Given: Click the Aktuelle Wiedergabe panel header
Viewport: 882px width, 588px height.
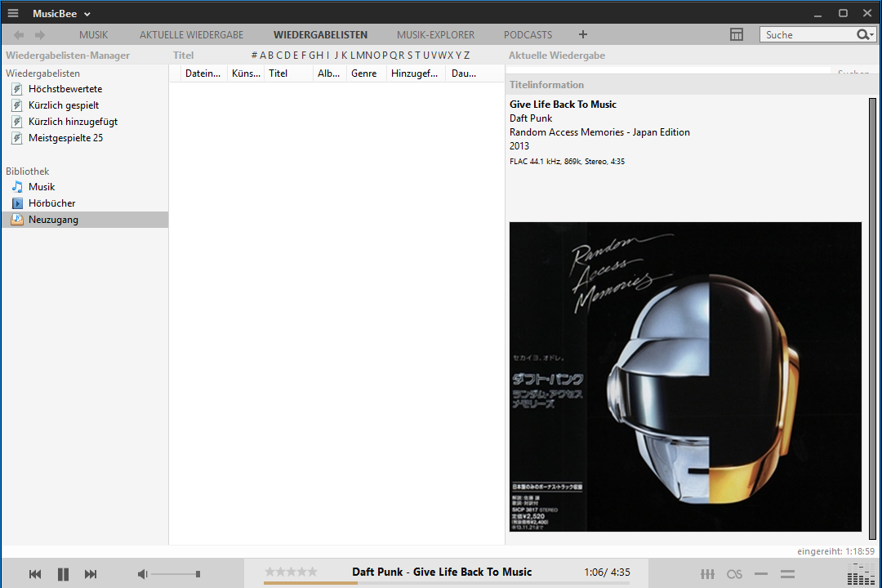Looking at the screenshot, I should point(557,56).
